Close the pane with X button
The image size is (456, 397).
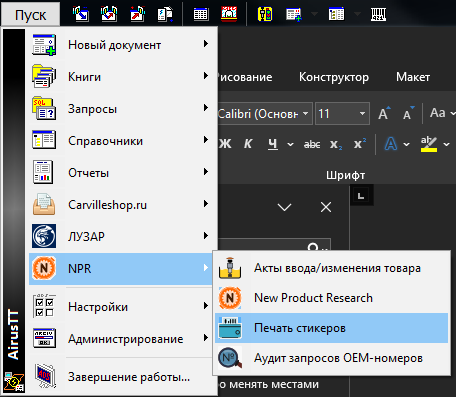(326, 207)
